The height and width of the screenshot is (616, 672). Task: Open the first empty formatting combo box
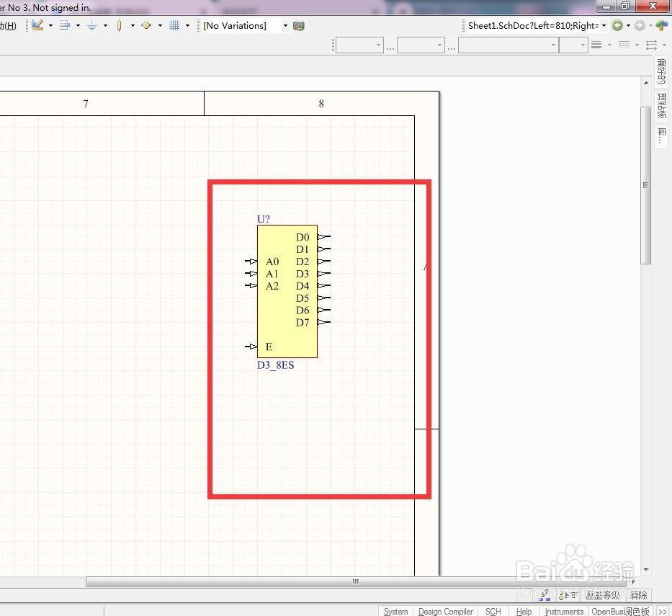359,45
